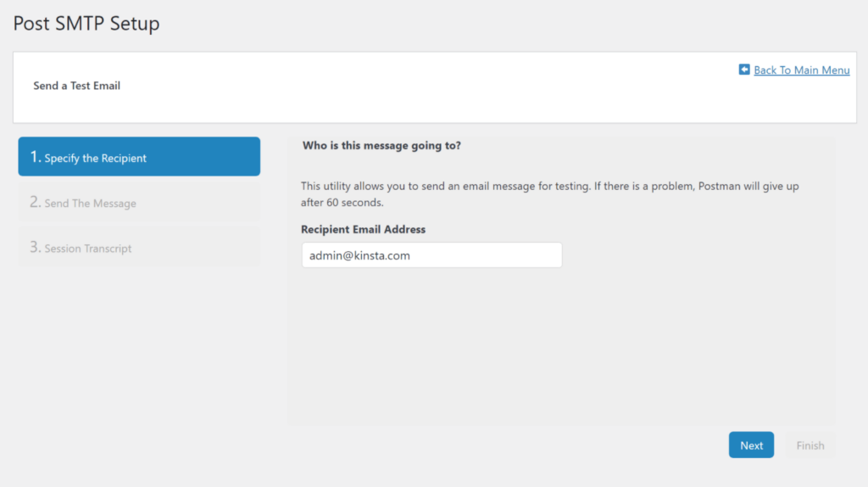Open the Session Transcript step
Viewport: 868px width, 487px height.
point(139,248)
